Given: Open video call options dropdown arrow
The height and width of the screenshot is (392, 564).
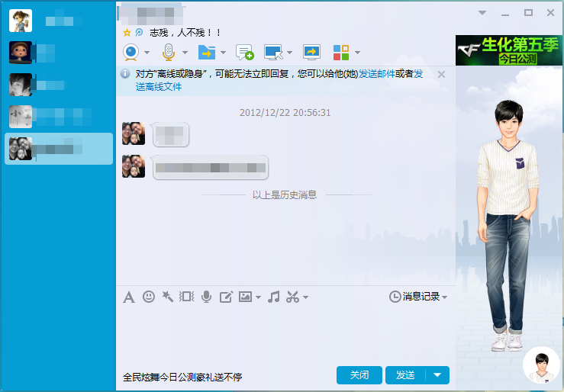Looking at the screenshot, I should point(147,53).
